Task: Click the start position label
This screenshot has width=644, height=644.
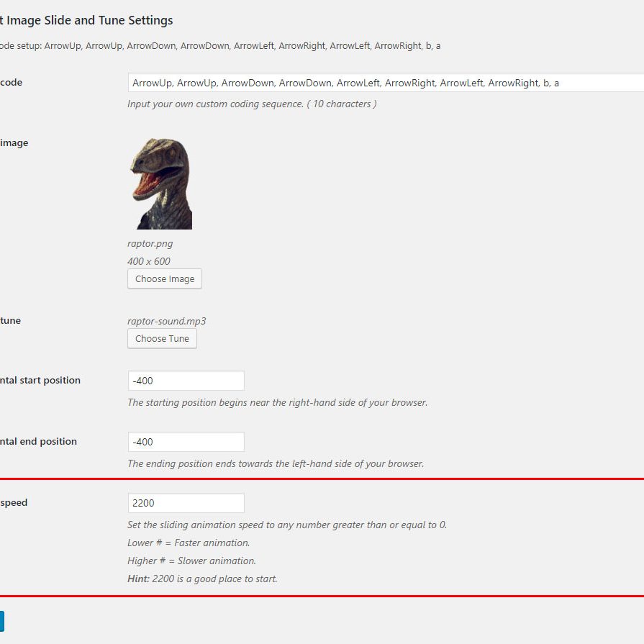Action: coord(40,380)
